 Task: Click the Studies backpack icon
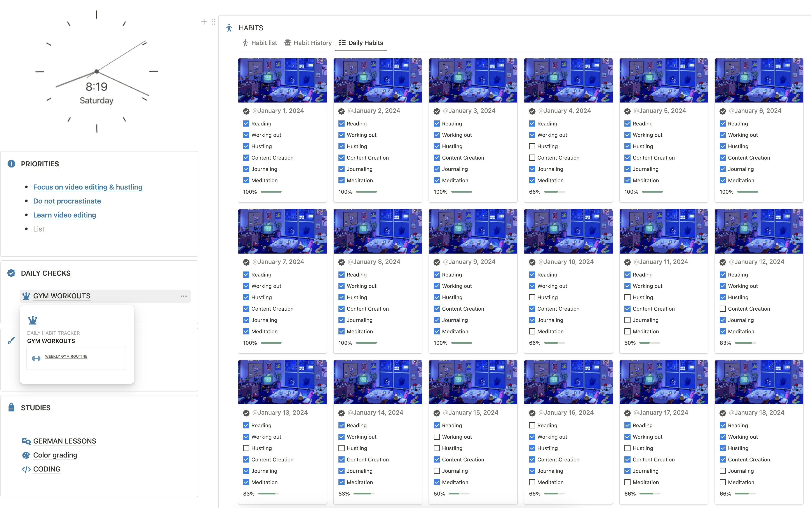[x=11, y=407]
